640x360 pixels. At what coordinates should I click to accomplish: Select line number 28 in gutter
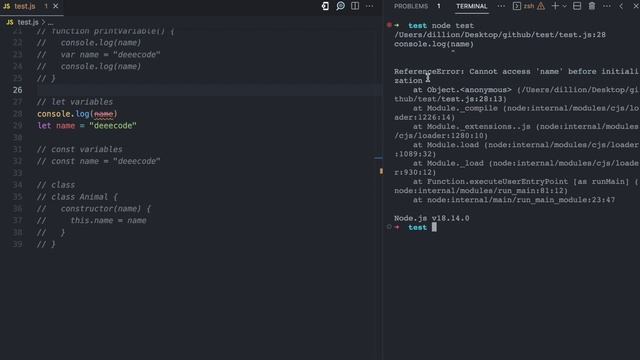coord(18,114)
